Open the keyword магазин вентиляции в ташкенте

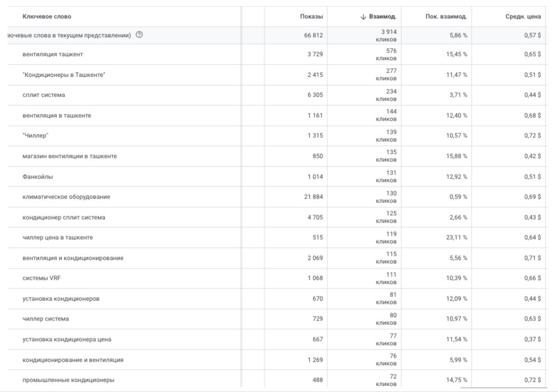tap(70, 156)
